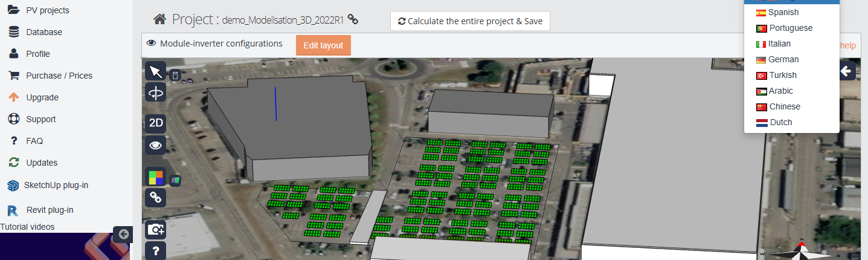This screenshot has height=260, width=868.
Task: Click the Updates refresh icon
Action: point(13,163)
